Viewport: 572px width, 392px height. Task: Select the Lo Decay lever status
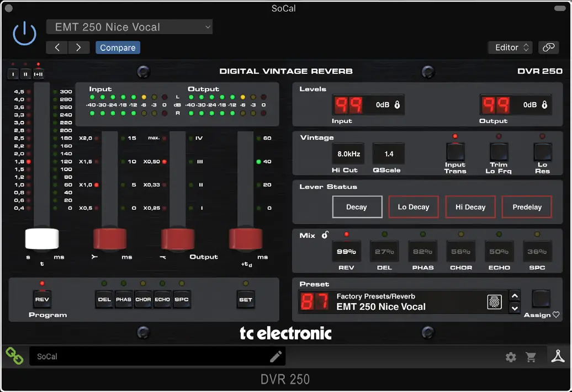(x=413, y=206)
